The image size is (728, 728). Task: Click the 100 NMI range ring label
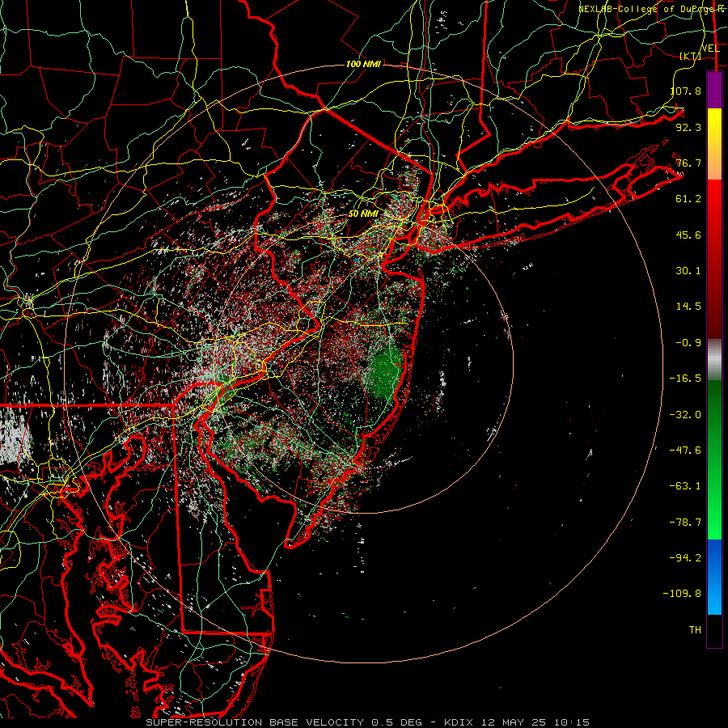363,64
